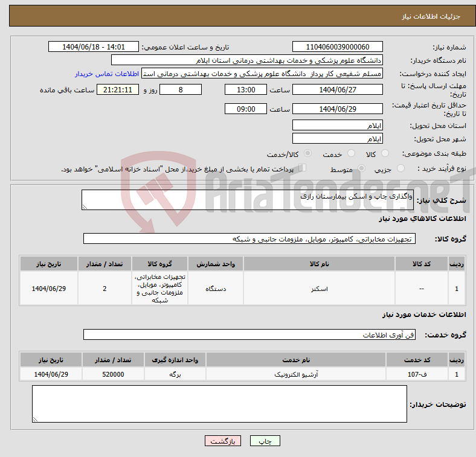Click the کد خدمت column header
Screen dimensions: 476x457
[x=417, y=360]
